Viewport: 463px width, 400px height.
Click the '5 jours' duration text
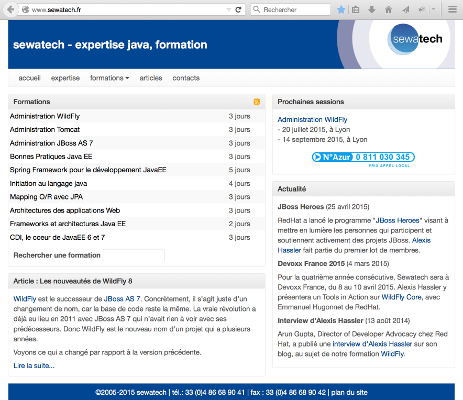[239, 170]
